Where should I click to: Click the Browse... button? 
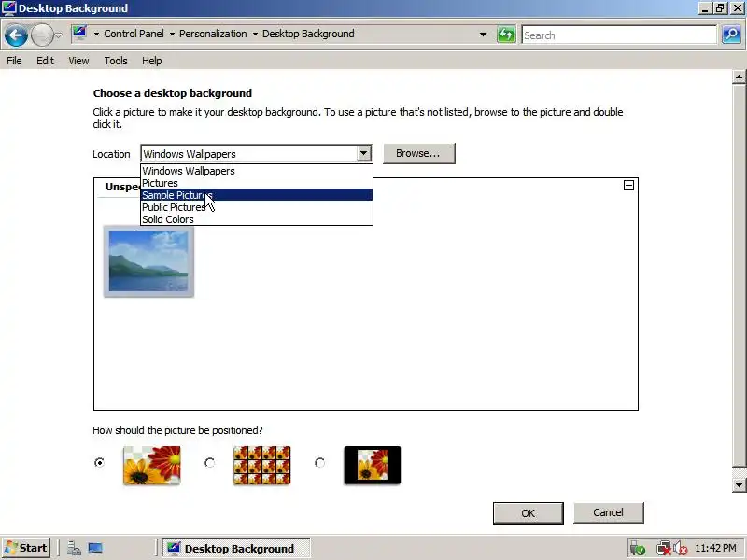[418, 153]
